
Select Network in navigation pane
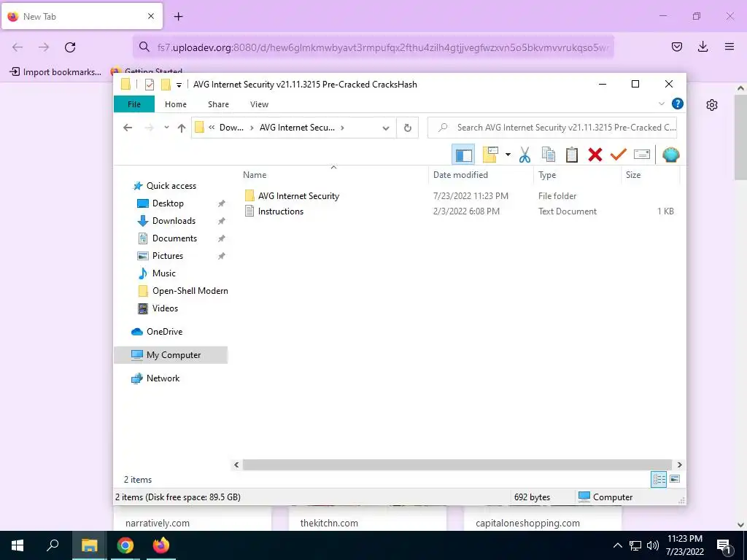163,378
